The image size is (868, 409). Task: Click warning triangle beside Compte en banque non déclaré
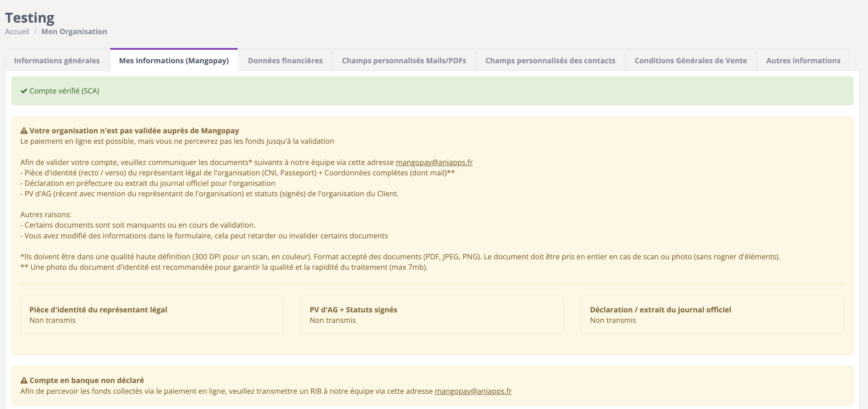pyautogui.click(x=24, y=380)
